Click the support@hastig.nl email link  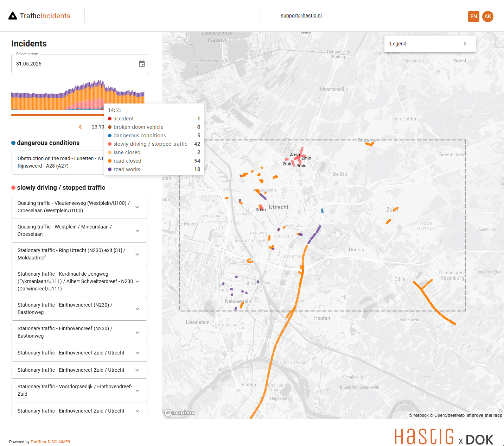(x=301, y=15)
